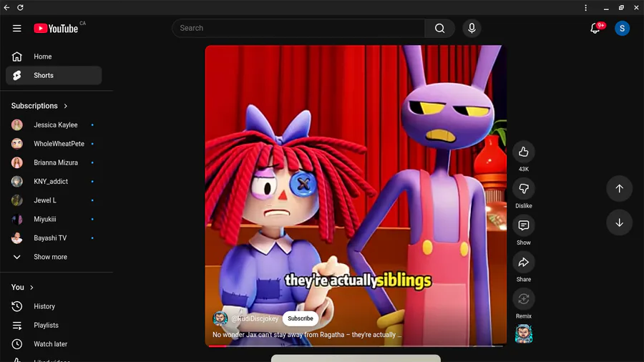The image size is (644, 362).
Task: Go to the next Short
Action: 619,222
